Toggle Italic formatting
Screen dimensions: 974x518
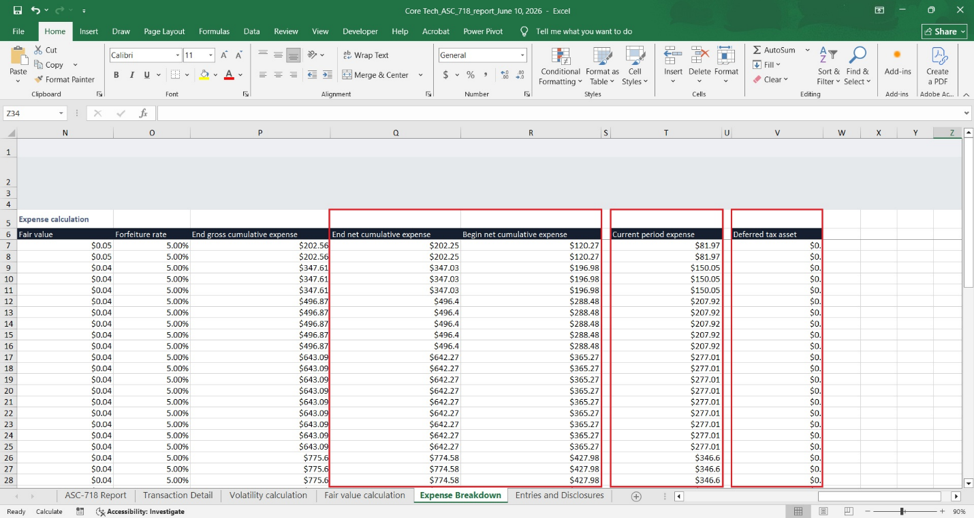point(132,75)
